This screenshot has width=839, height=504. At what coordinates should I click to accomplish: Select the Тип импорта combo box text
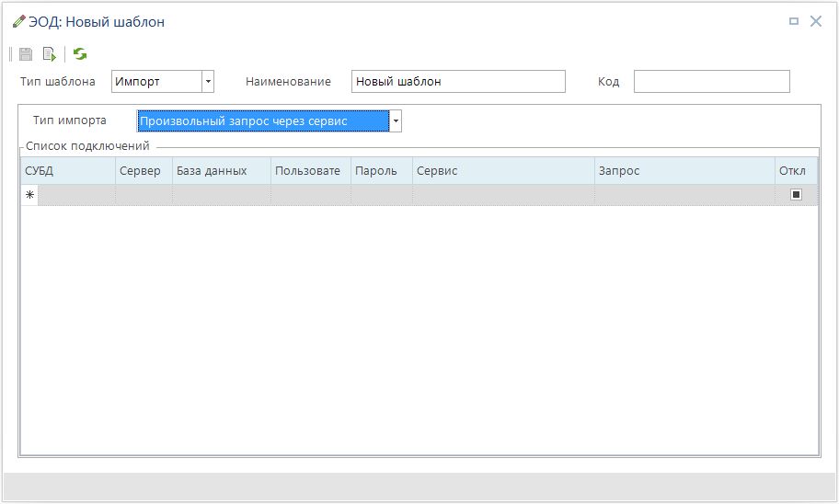click(262, 121)
